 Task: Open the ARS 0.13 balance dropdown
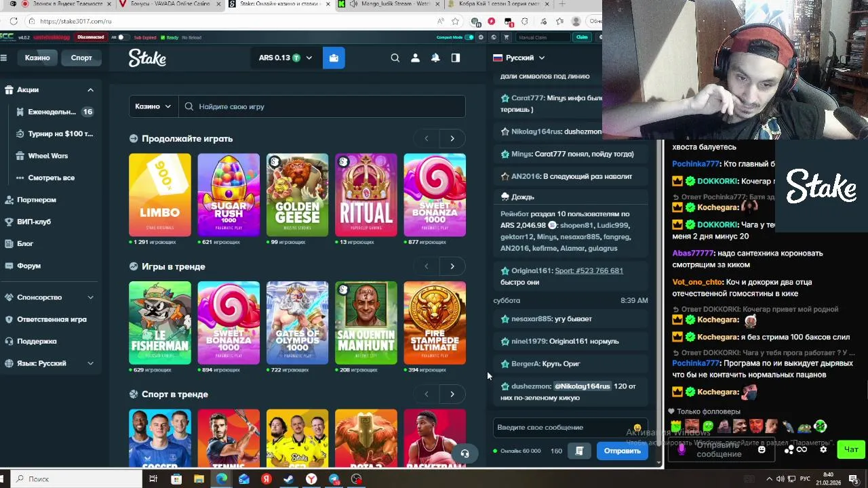point(285,58)
